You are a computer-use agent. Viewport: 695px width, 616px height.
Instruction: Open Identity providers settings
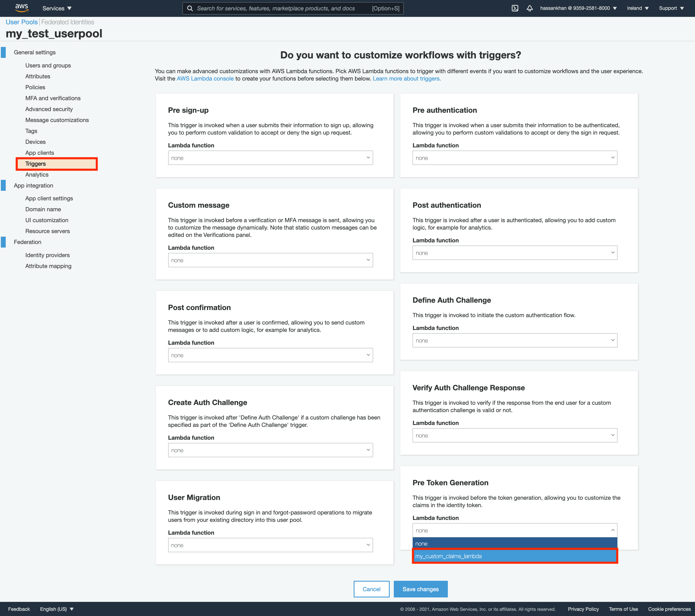[x=47, y=255]
